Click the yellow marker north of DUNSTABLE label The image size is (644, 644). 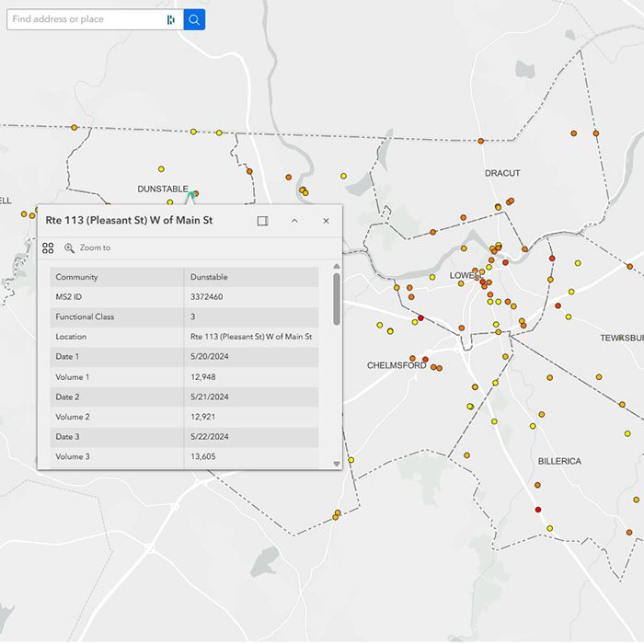161,169
